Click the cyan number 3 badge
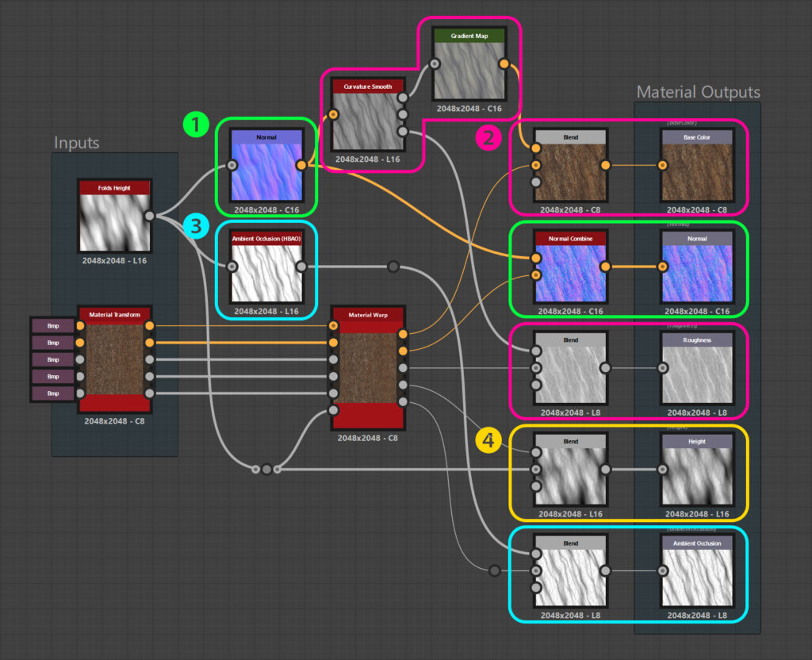812x660 pixels. pyautogui.click(x=196, y=227)
